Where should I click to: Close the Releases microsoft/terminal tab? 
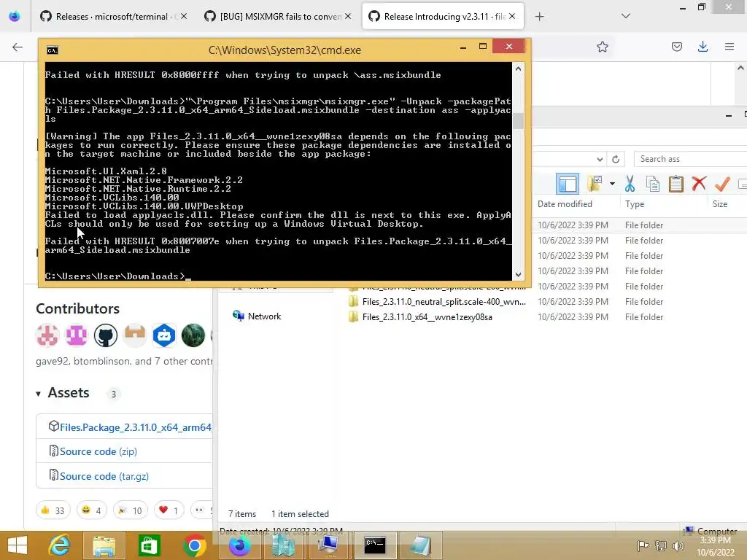coord(183,16)
